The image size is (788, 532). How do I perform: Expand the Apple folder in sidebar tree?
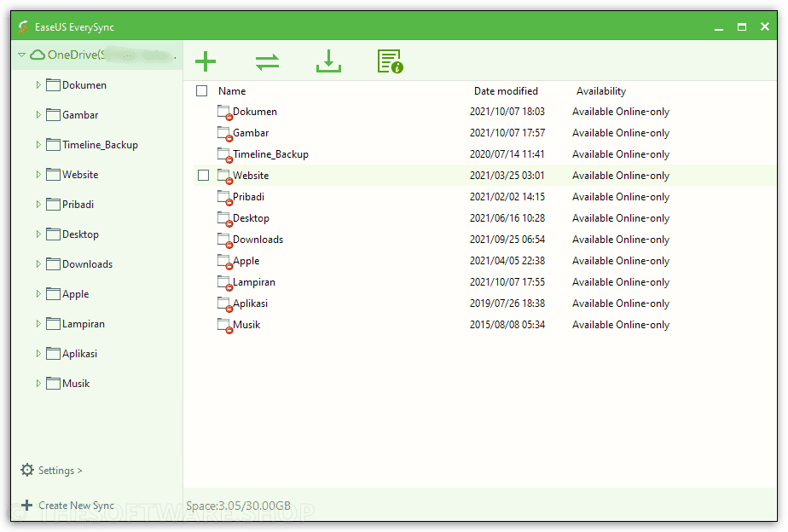coord(38,294)
